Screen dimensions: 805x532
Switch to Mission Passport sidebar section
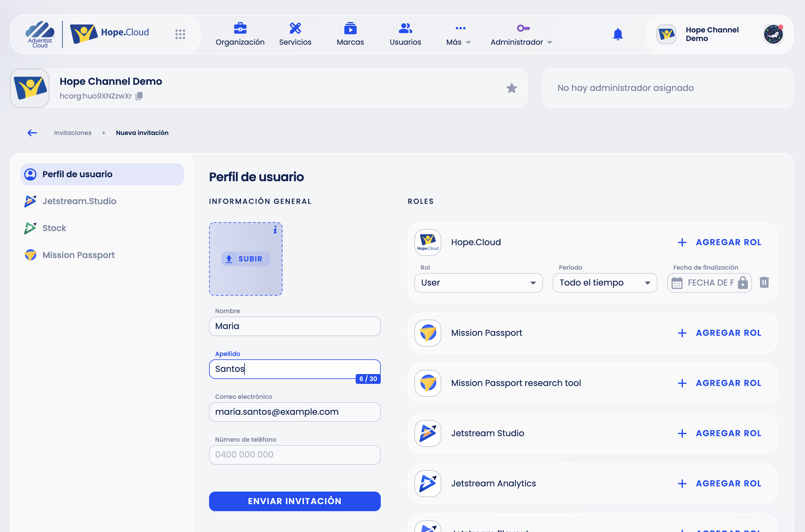(102, 255)
